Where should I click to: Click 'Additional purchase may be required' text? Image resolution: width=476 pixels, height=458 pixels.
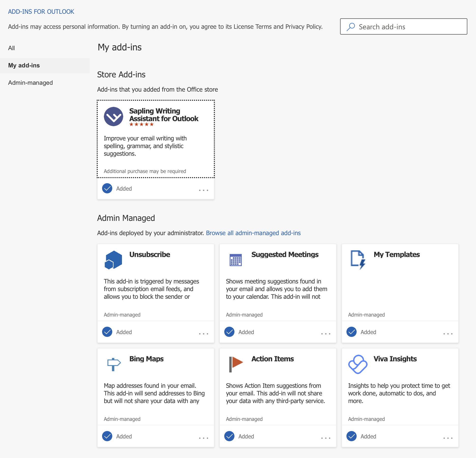pyautogui.click(x=145, y=171)
